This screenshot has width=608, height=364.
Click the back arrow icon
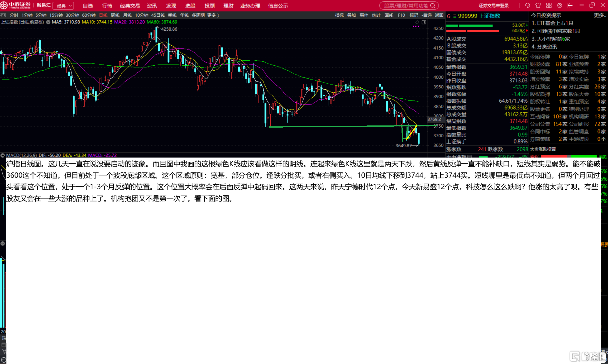click(x=570, y=5)
